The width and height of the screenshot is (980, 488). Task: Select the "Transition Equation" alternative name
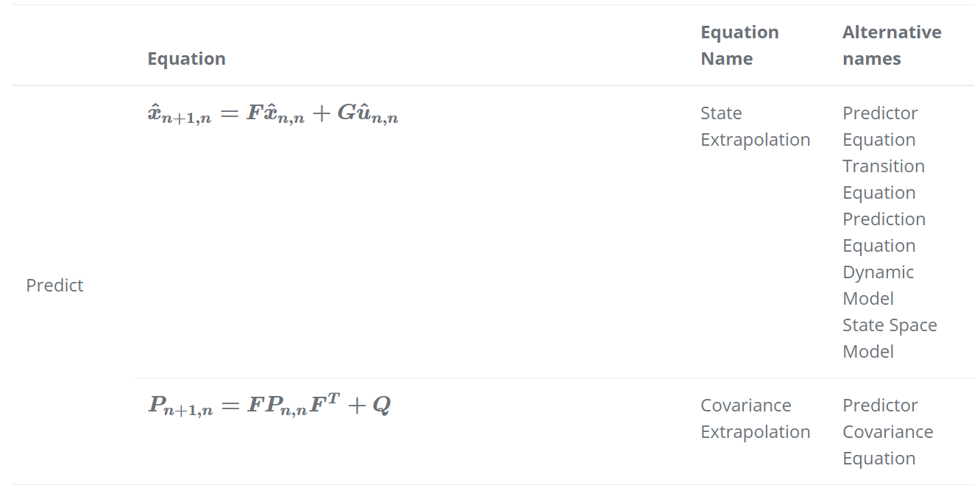(x=883, y=180)
